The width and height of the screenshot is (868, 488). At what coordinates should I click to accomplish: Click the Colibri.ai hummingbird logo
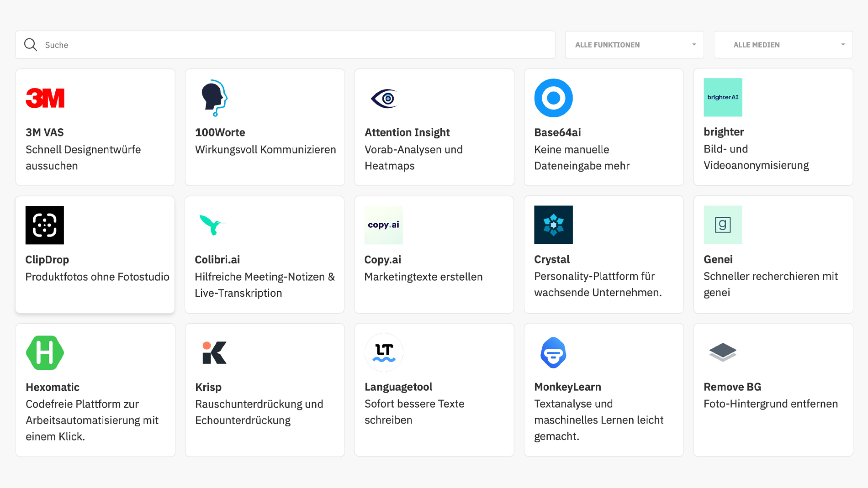click(x=212, y=225)
